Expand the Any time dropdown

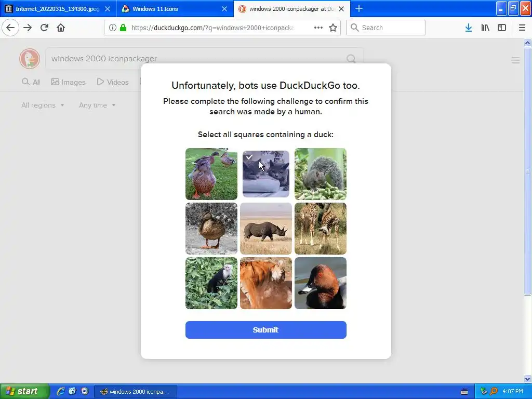pyautogui.click(x=97, y=105)
